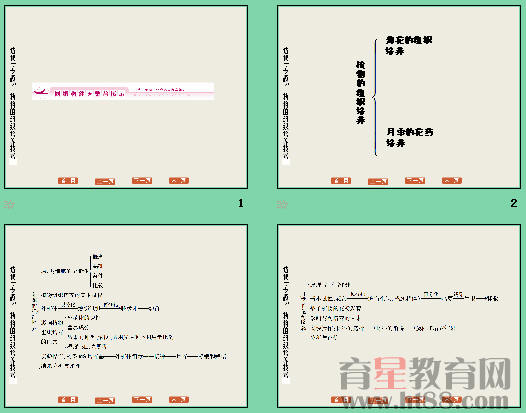
Task: Click third orange navigation button on slide 3
Action: click(142, 400)
